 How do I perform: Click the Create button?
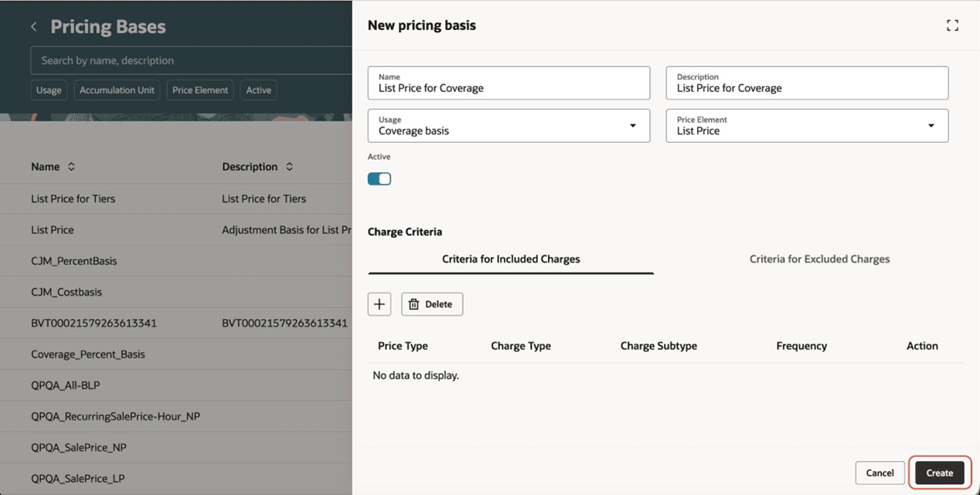[x=940, y=473]
